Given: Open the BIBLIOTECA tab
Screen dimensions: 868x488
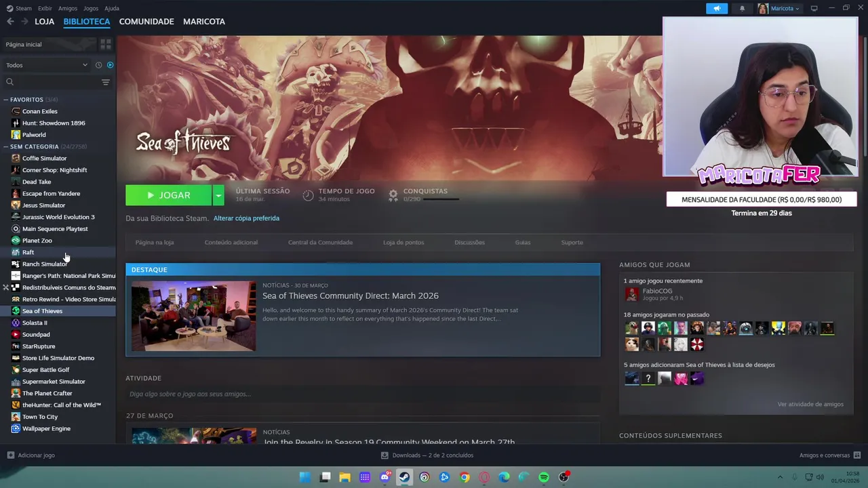Looking at the screenshot, I should 87,22.
